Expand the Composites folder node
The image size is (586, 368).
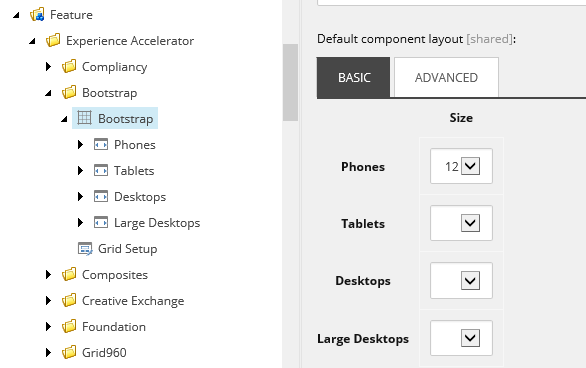coord(48,275)
